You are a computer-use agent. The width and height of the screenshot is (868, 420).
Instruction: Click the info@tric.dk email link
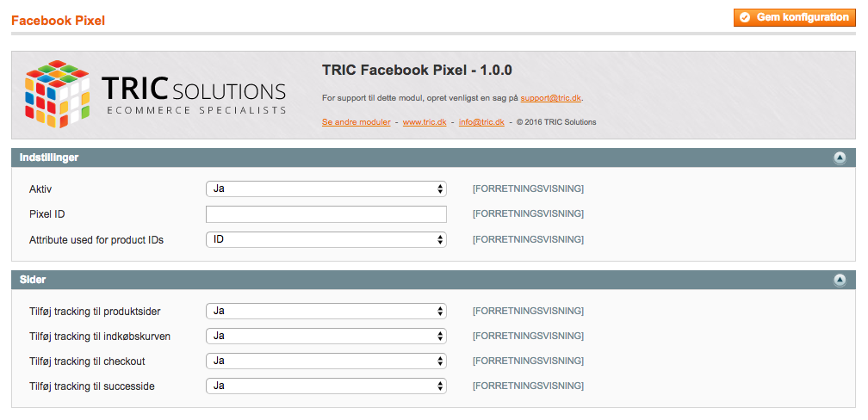481,122
